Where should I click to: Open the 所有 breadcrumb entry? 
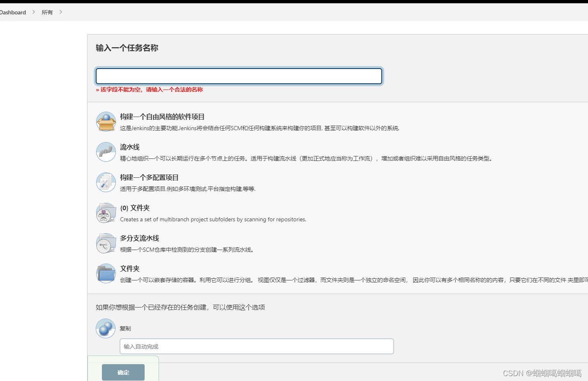click(46, 12)
